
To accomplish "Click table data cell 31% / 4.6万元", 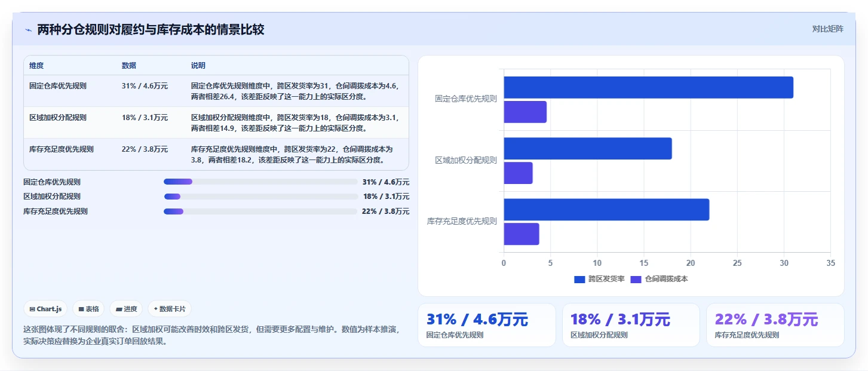I will click(x=145, y=86).
